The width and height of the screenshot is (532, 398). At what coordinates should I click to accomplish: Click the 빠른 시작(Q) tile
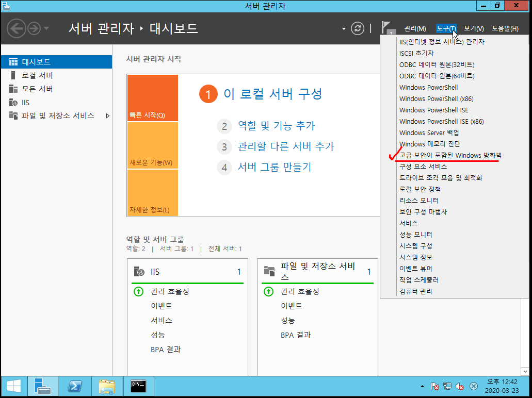pyautogui.click(x=153, y=98)
